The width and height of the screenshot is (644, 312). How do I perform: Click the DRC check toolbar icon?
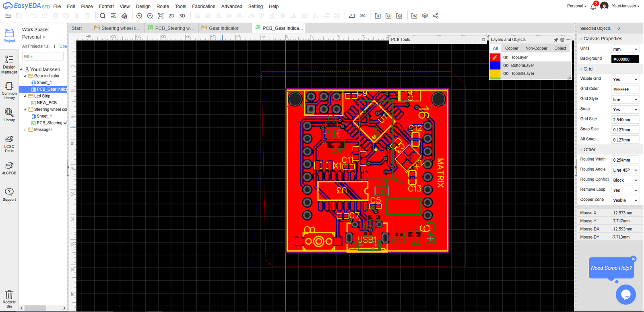point(363,16)
